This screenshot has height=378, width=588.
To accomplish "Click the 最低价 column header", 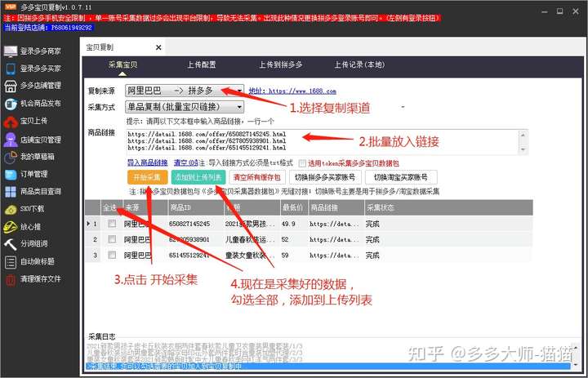I will point(294,207).
